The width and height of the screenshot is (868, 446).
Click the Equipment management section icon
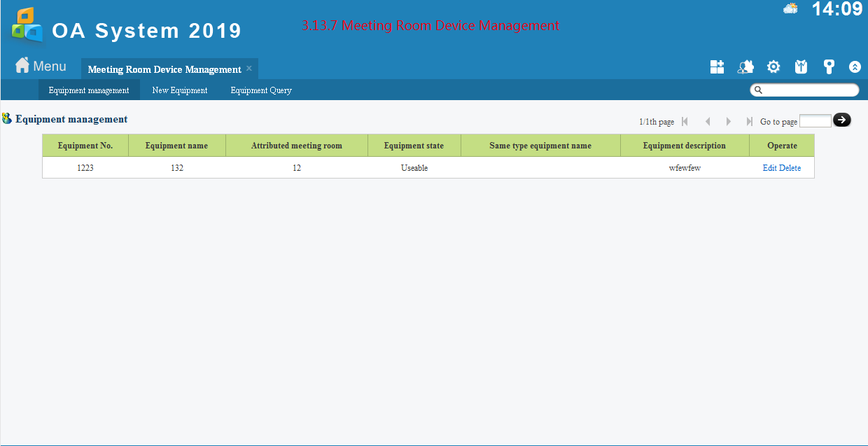tap(7, 119)
